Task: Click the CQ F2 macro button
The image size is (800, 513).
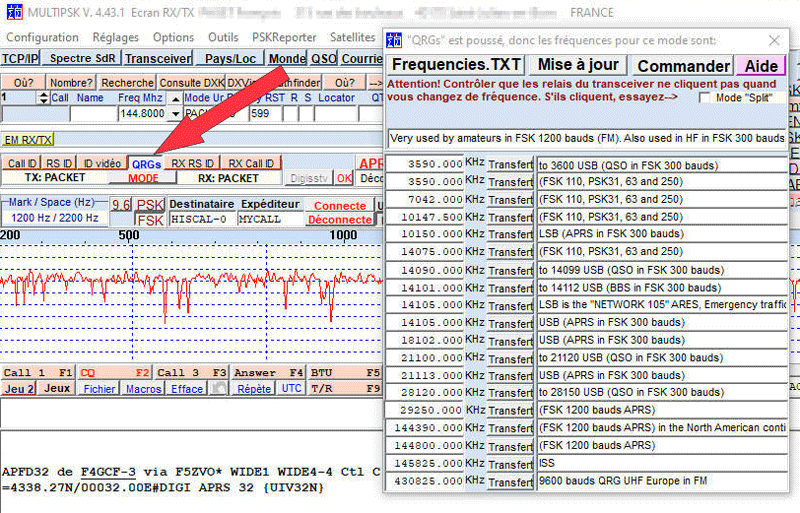Action: pyautogui.click(x=115, y=373)
